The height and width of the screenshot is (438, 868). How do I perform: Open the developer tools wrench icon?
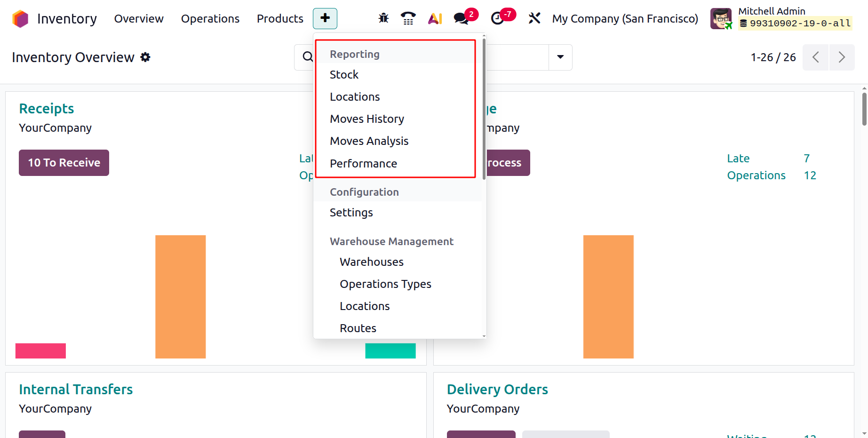(534, 18)
